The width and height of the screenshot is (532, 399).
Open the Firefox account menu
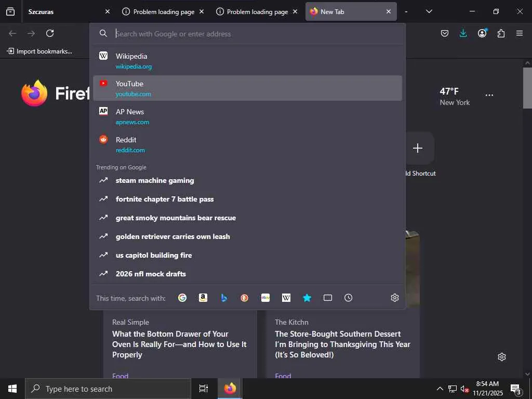[x=482, y=33]
